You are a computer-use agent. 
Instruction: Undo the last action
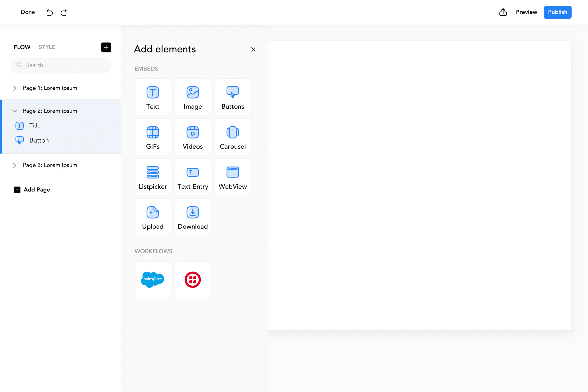point(50,12)
